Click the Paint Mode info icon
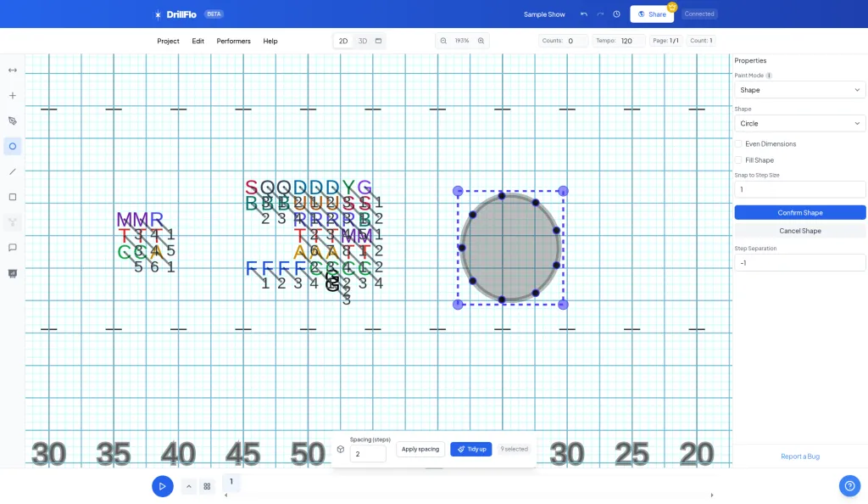This screenshot has height=504, width=868. 769,76
